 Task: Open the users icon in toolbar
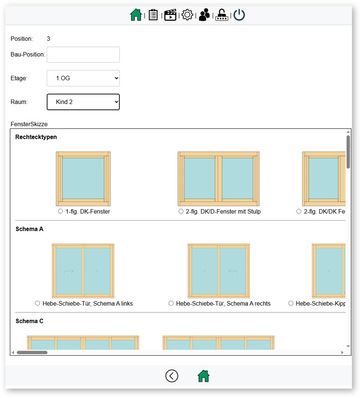click(x=204, y=15)
